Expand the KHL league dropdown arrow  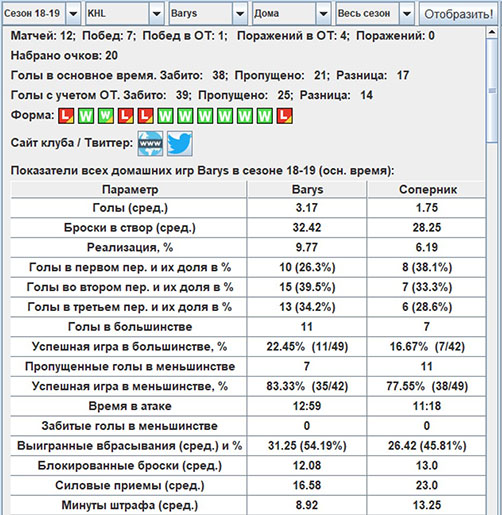click(156, 14)
